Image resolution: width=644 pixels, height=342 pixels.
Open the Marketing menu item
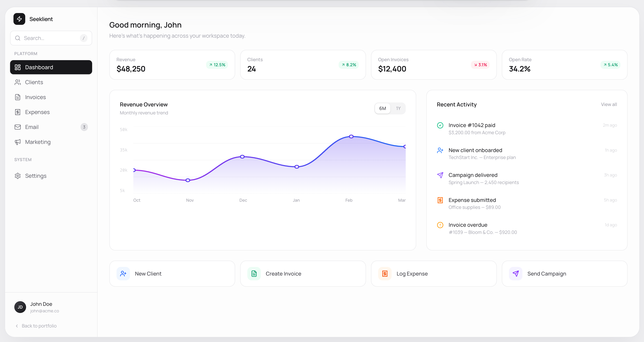(x=37, y=142)
